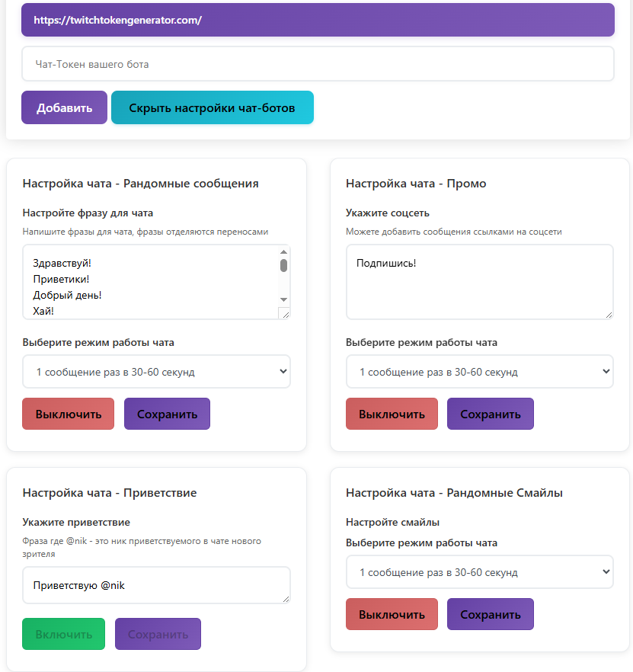
Task: Turn off random messages with Выключить
Action: [x=68, y=414]
